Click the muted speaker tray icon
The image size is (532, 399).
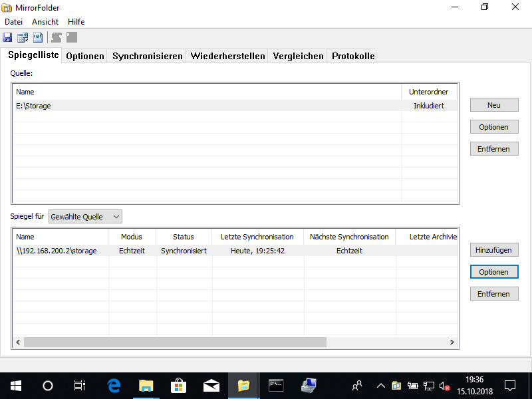(x=444, y=385)
